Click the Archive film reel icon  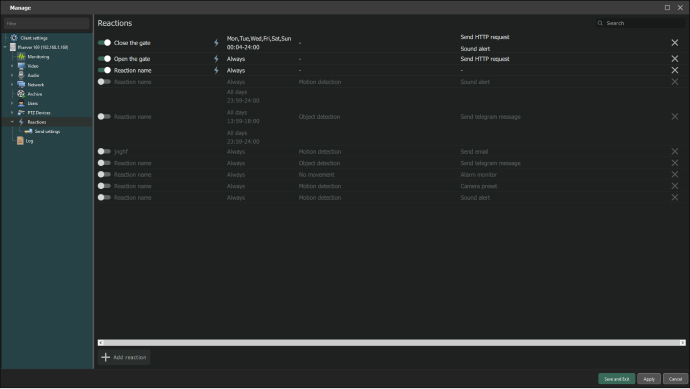(x=21, y=94)
